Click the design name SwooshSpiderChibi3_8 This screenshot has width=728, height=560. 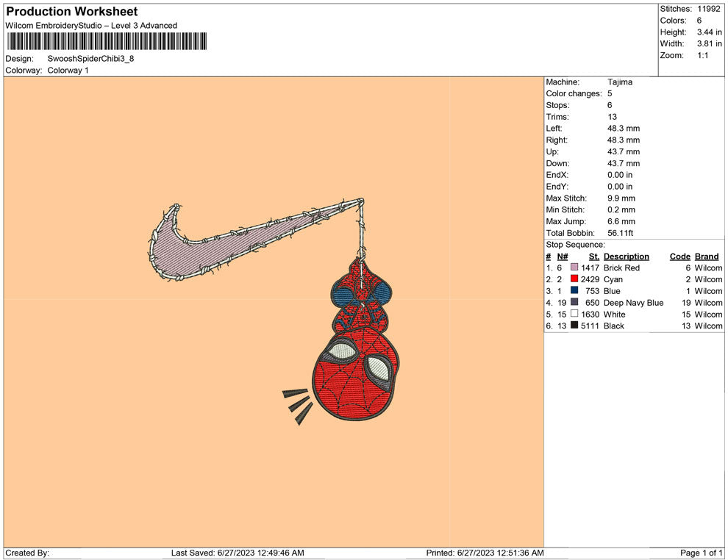pyautogui.click(x=90, y=59)
